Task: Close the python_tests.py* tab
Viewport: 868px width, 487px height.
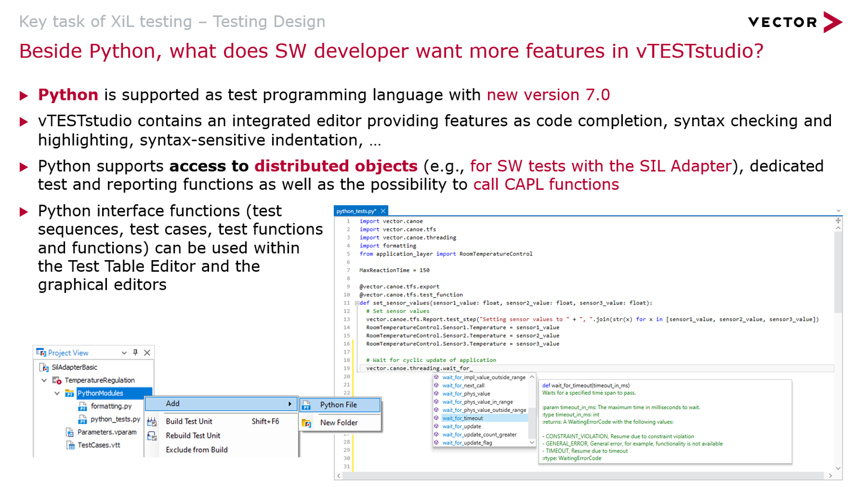Action: coord(383,211)
